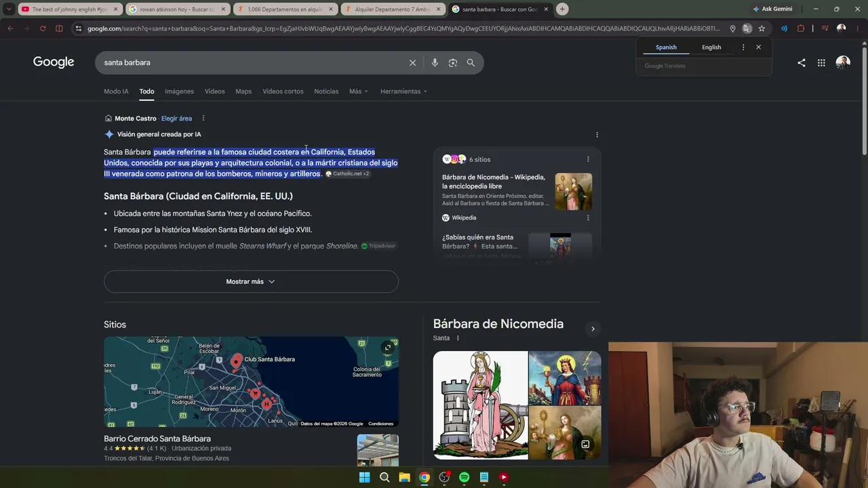868x488 pixels.
Task: Select English in the Translate popup
Action: [x=711, y=47]
